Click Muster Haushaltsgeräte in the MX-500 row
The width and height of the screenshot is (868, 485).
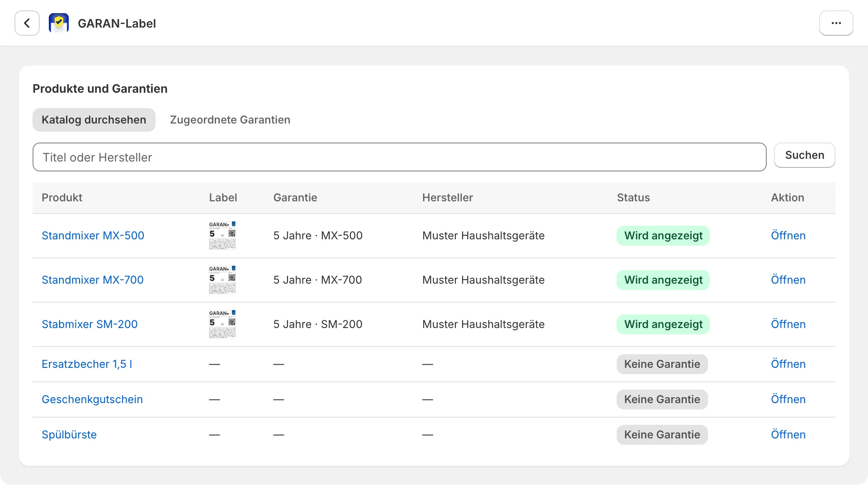tap(483, 235)
